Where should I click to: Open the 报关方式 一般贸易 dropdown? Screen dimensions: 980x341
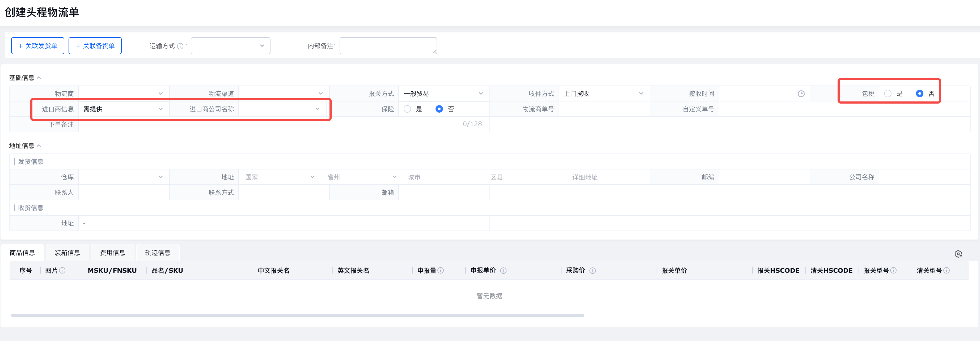443,93
